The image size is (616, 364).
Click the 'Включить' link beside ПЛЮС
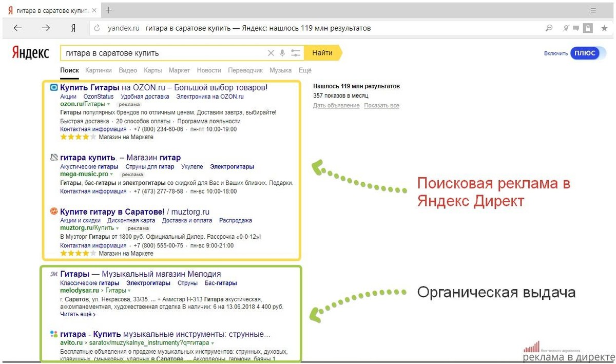(x=556, y=53)
